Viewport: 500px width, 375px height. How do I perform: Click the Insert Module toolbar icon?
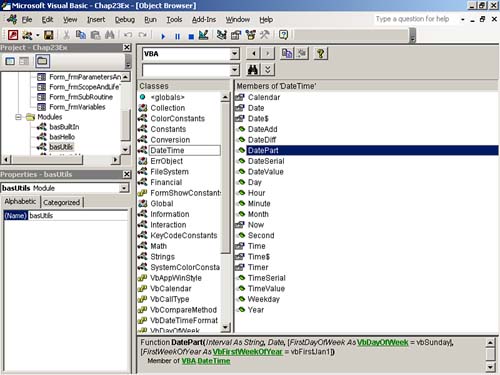point(27,35)
